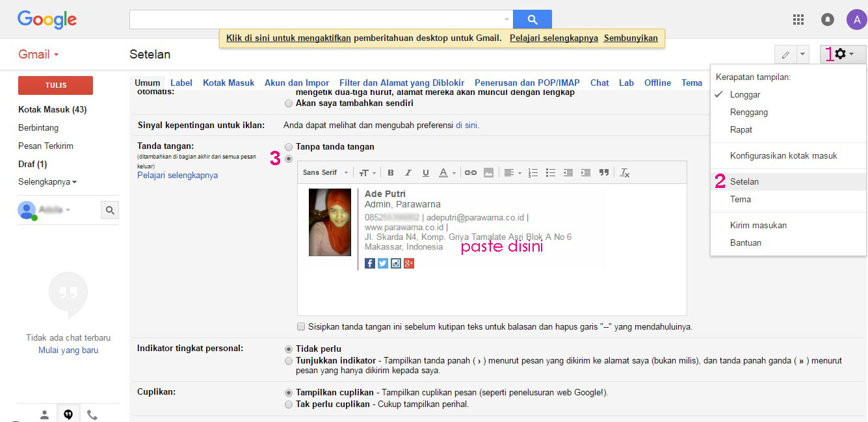The image size is (868, 422).
Task: Apply bold in signature editor
Action: pyautogui.click(x=391, y=172)
